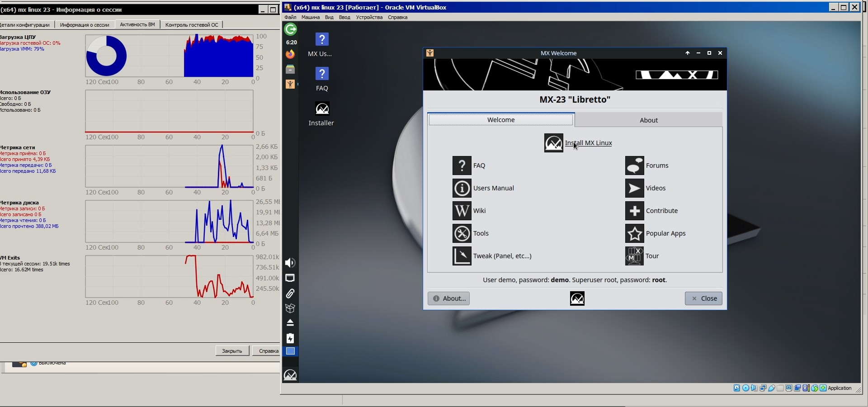868x407 pixels.
Task: Open the Forums speech bubble icon
Action: click(x=634, y=166)
